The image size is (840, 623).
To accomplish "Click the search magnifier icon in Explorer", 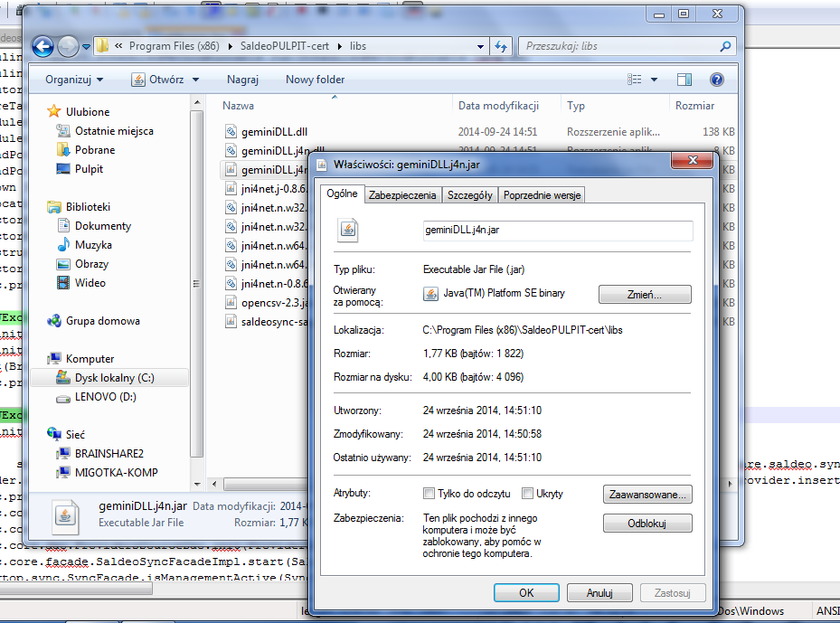I will [725, 47].
